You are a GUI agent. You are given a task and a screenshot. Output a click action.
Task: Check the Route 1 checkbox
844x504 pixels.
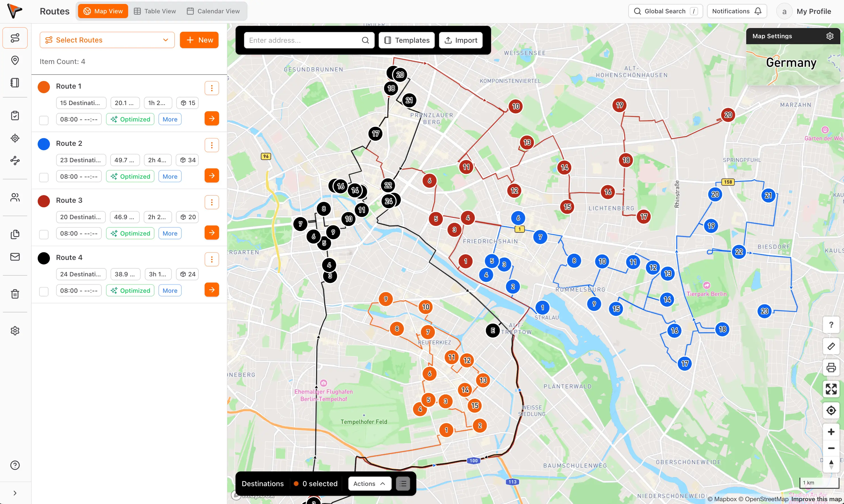[44, 120]
